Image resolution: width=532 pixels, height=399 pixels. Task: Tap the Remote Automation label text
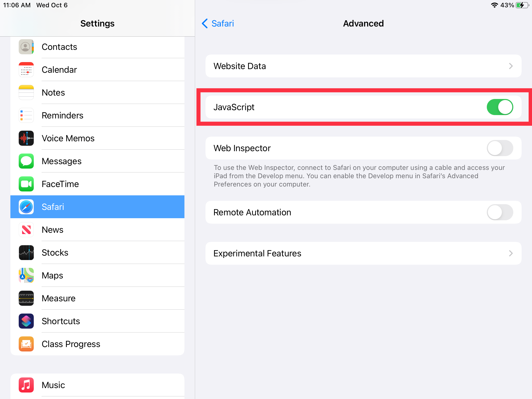(x=252, y=212)
